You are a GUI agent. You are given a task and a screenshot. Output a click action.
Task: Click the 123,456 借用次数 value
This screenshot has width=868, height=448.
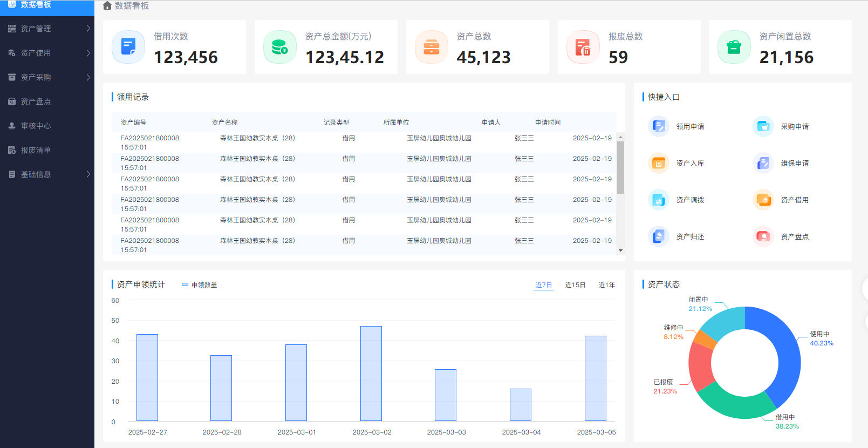186,57
